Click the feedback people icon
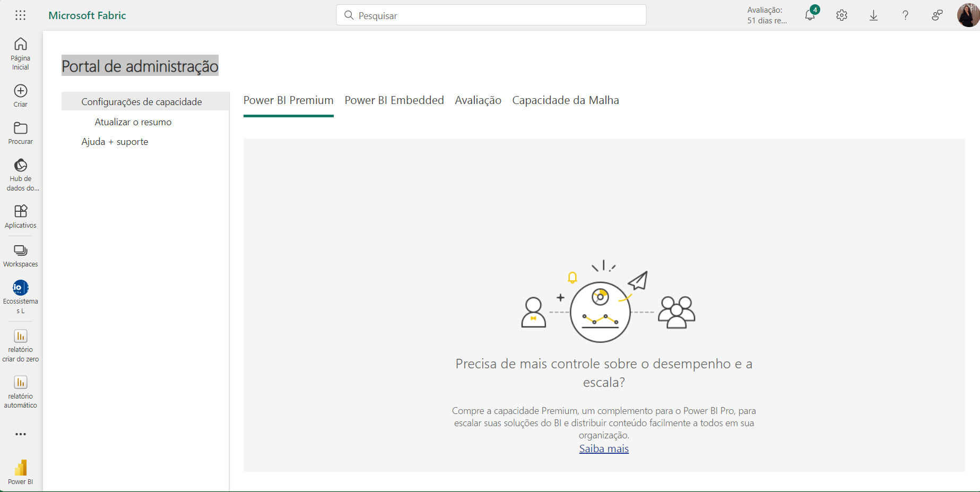 click(938, 15)
